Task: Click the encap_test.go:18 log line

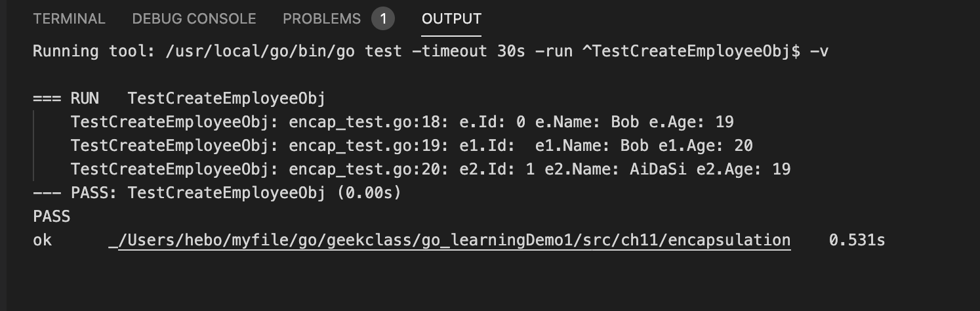Action: [x=402, y=122]
